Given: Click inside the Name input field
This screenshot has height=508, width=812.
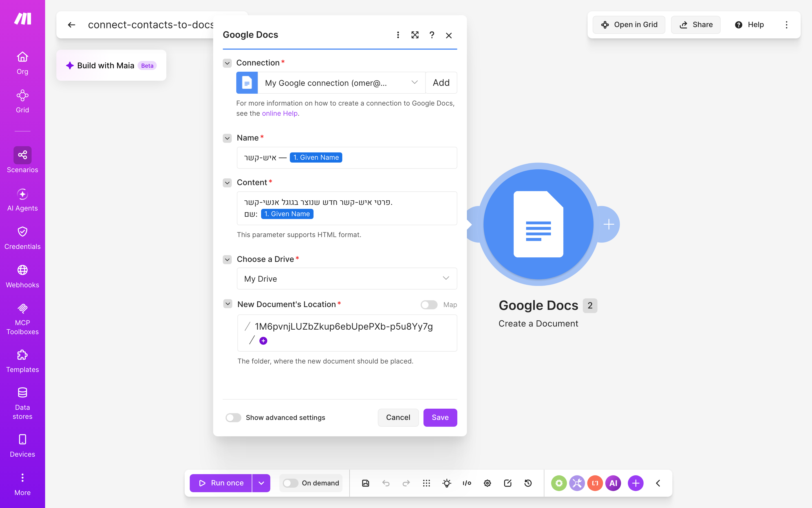Looking at the screenshot, I should (x=347, y=157).
